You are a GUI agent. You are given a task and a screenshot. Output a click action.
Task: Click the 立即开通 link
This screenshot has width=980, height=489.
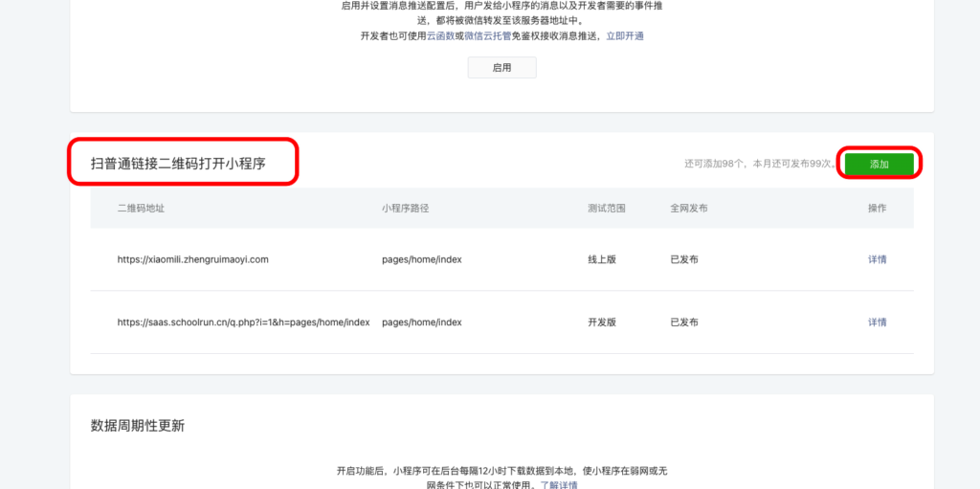[625, 36]
